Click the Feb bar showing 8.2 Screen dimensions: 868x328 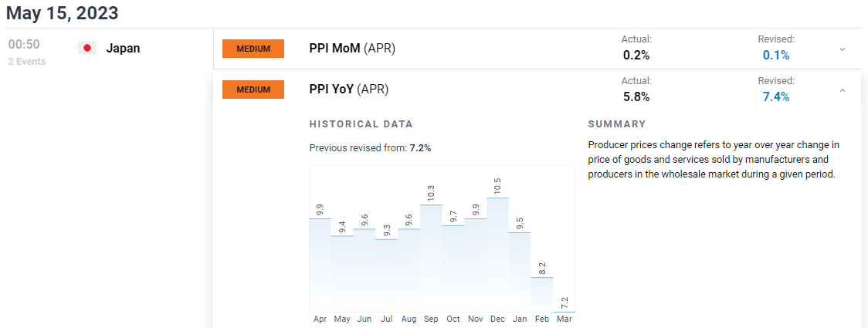[x=542, y=294]
